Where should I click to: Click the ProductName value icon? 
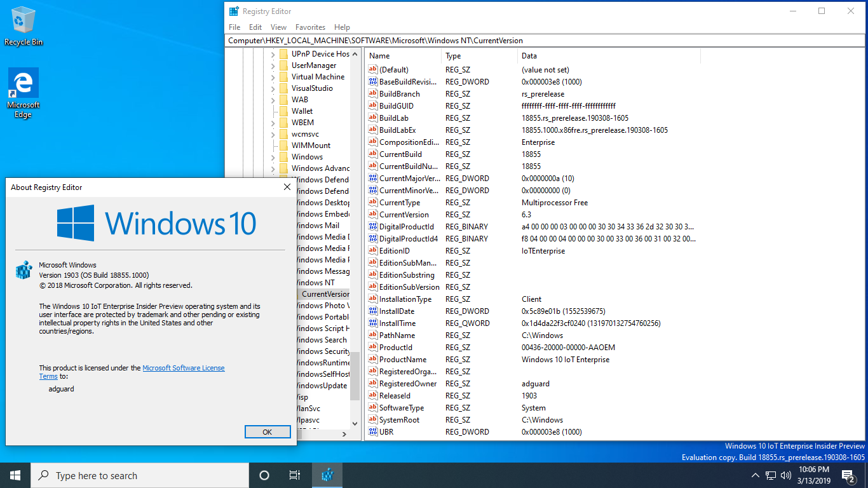(x=373, y=360)
